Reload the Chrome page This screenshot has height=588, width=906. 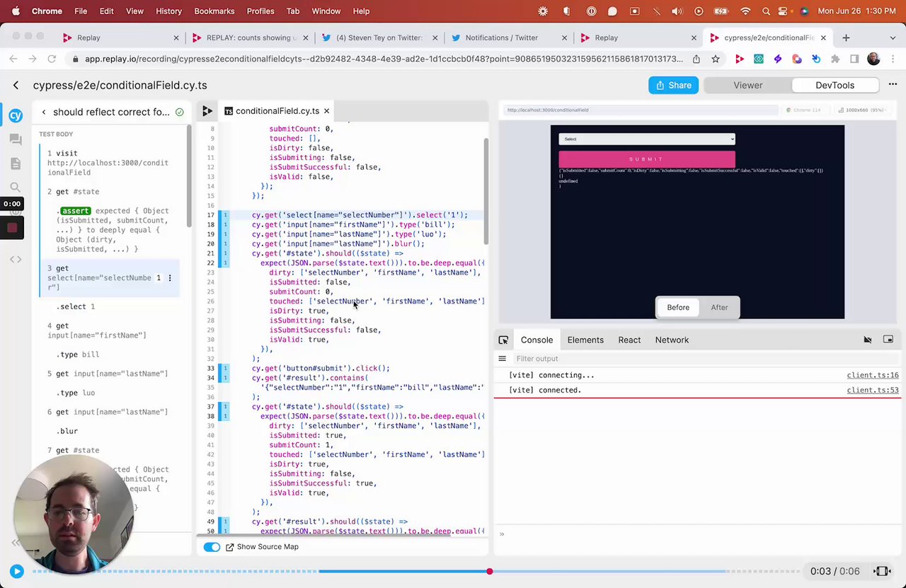pyautogui.click(x=52, y=59)
